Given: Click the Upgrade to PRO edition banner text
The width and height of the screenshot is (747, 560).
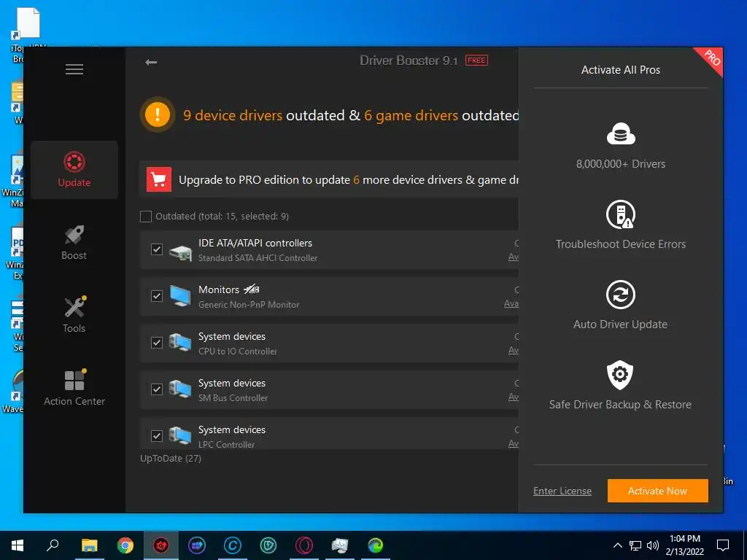Looking at the screenshot, I should click(348, 180).
